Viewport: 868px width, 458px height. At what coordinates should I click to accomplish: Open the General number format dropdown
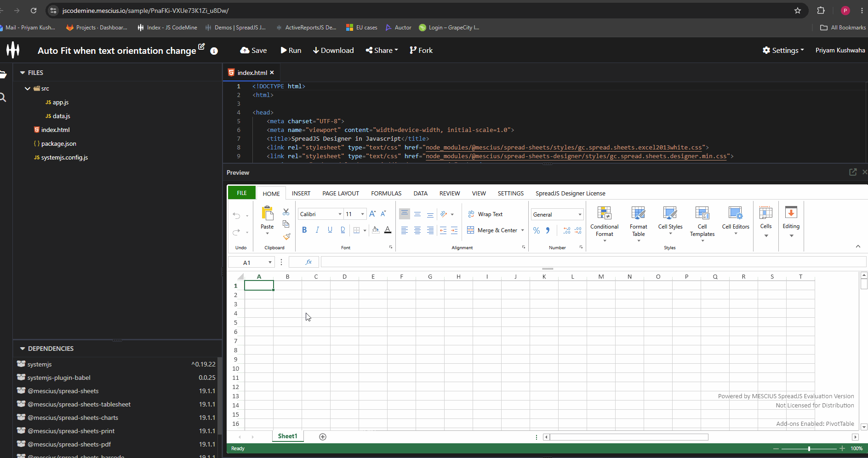[x=580, y=215]
